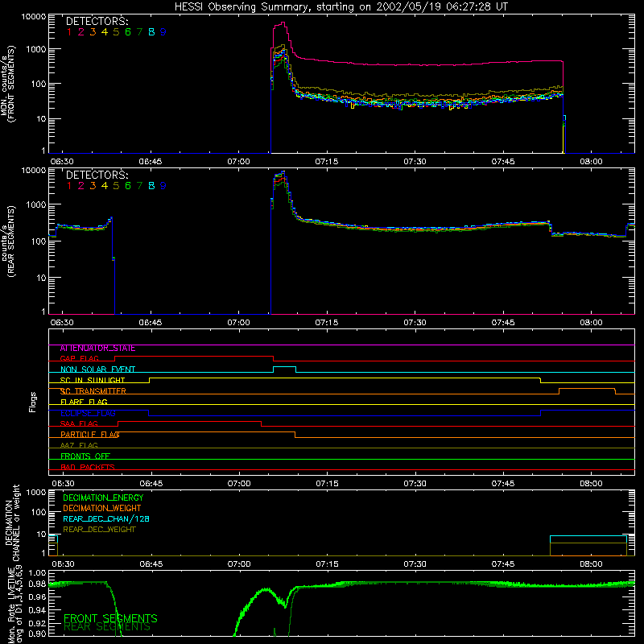Select pink detector 2 in rear segments legend
This screenshot has height=644, width=644.
click(81, 186)
